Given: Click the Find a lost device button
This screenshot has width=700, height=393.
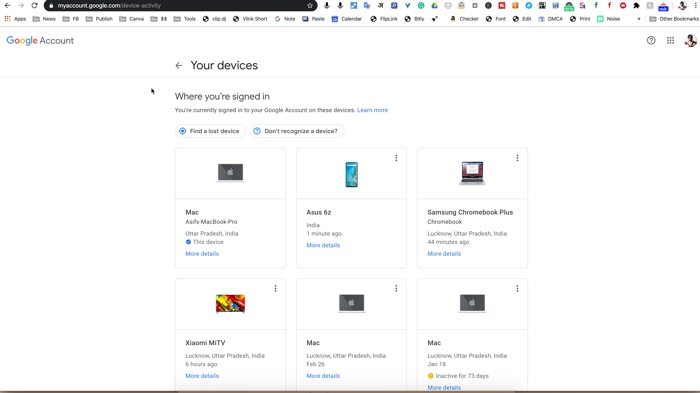Looking at the screenshot, I should (210, 131).
